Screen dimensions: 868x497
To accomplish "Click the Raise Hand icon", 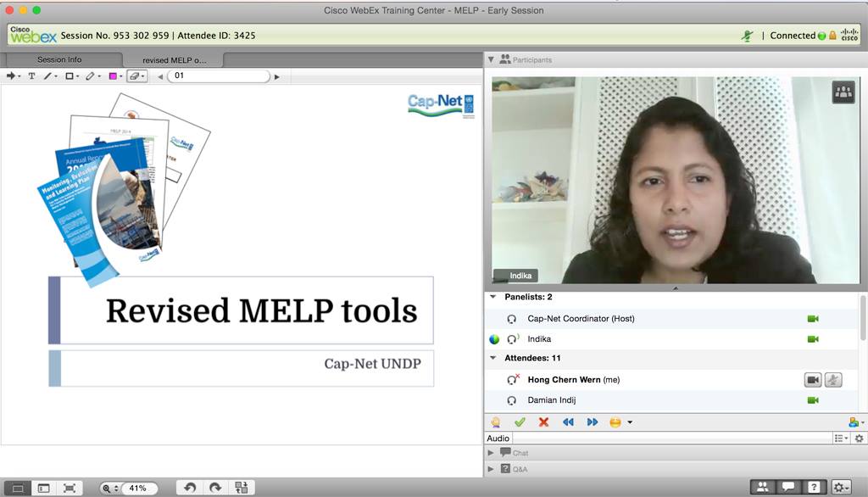I will coord(495,422).
